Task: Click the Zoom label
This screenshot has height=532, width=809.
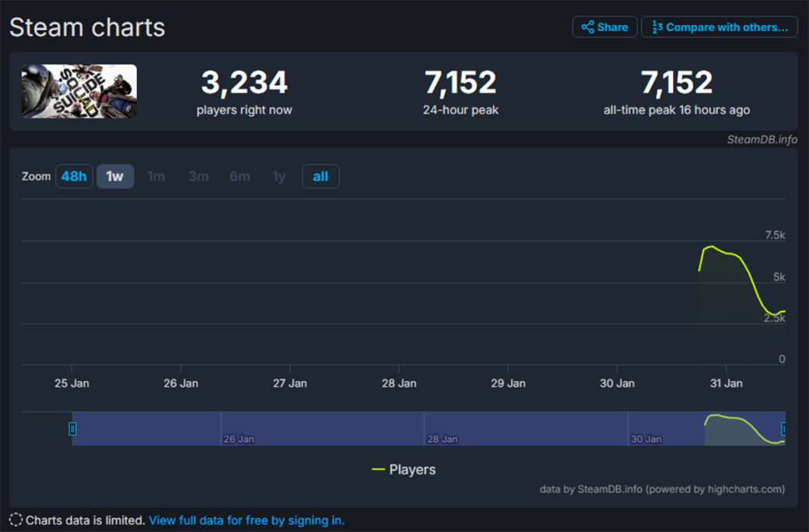Action: tap(36, 177)
